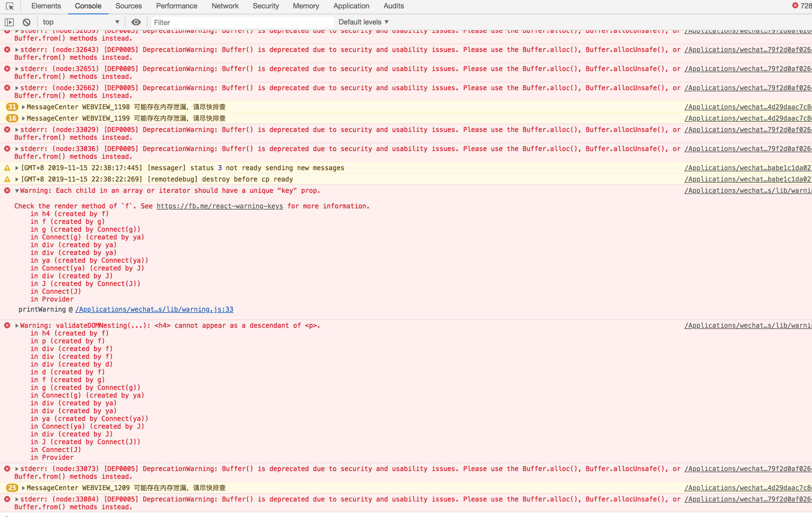Toggle the live expression eye icon

point(136,22)
